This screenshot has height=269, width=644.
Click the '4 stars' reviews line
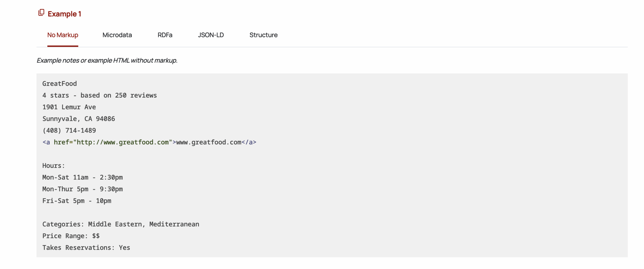click(99, 95)
